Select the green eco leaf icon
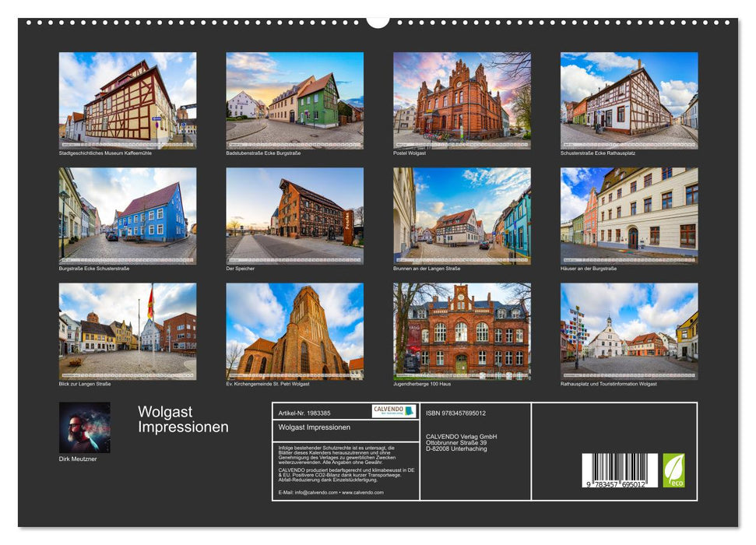 pyautogui.click(x=673, y=472)
